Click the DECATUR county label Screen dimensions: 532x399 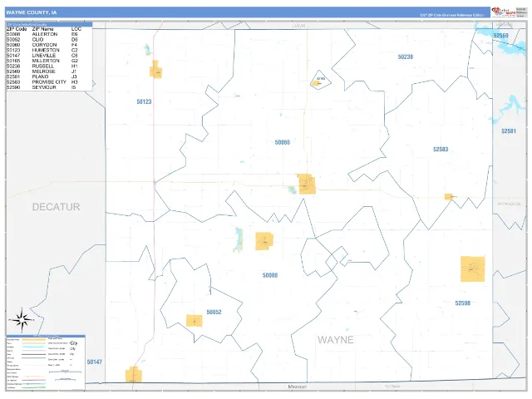pos(56,207)
